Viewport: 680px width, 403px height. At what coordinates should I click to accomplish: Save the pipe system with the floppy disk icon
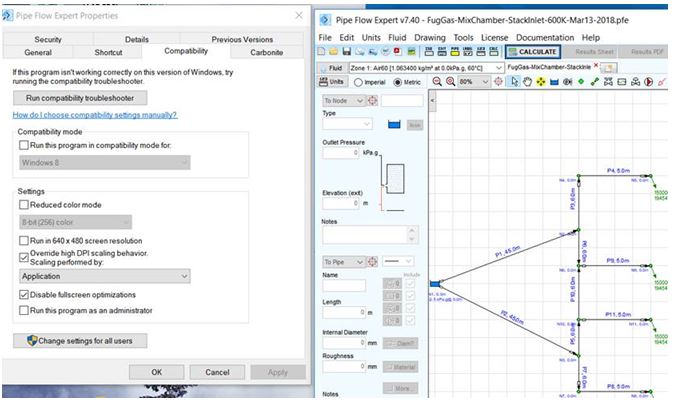pos(347,52)
